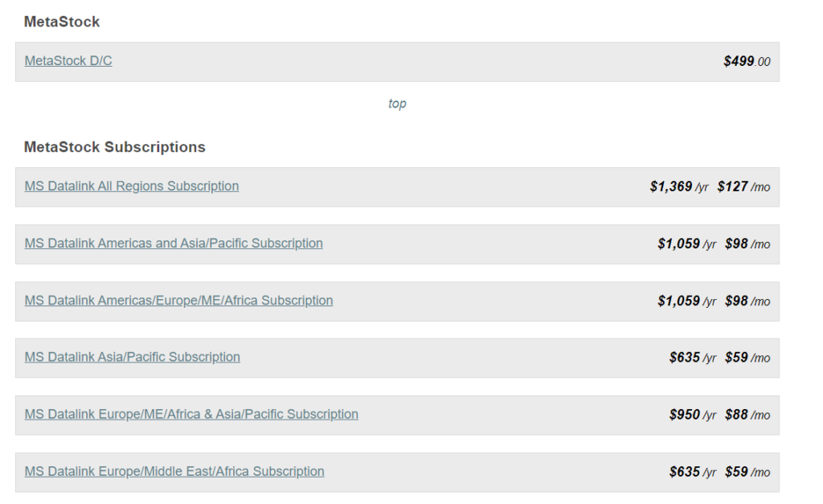Open MS Datalink All Regions Subscription
Image resolution: width=823 pixels, height=504 pixels.
point(132,186)
